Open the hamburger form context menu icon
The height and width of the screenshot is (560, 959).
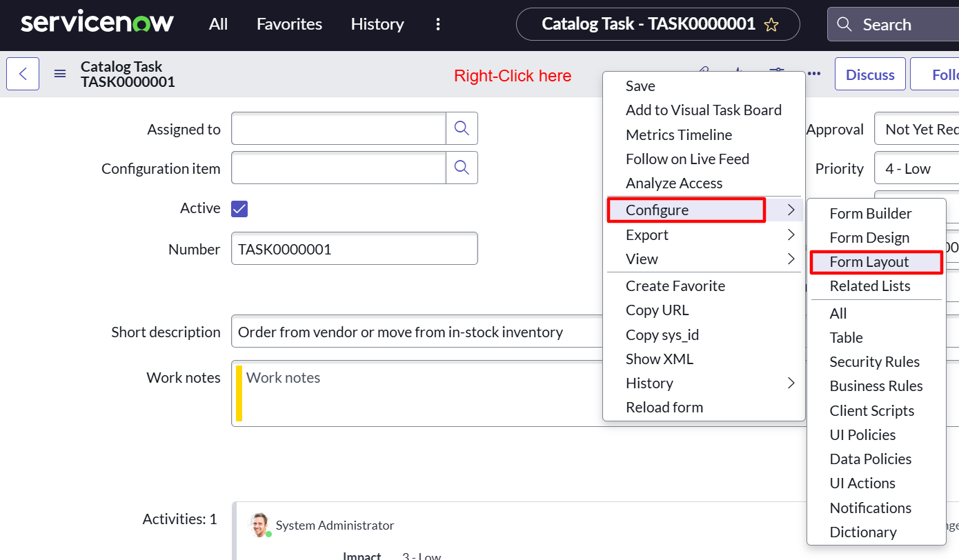(60, 74)
